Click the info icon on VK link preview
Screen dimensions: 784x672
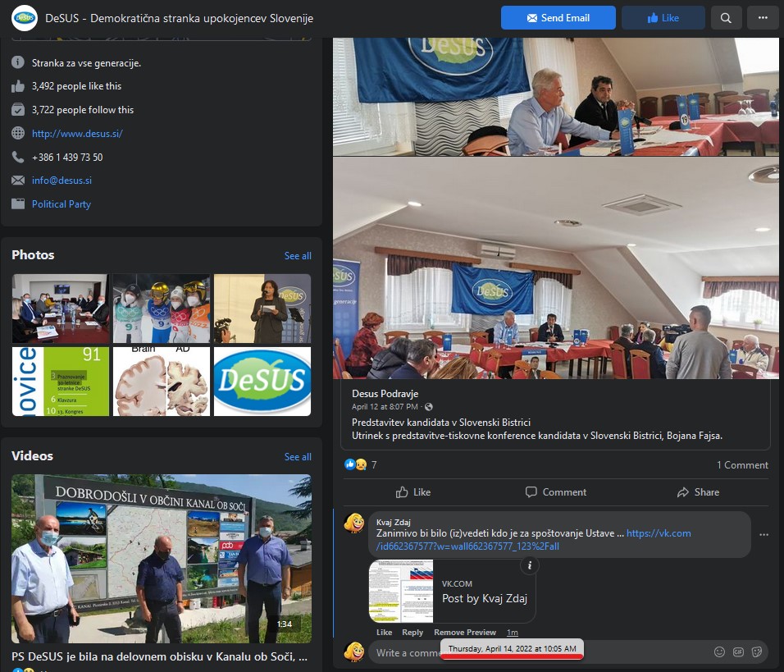(530, 565)
